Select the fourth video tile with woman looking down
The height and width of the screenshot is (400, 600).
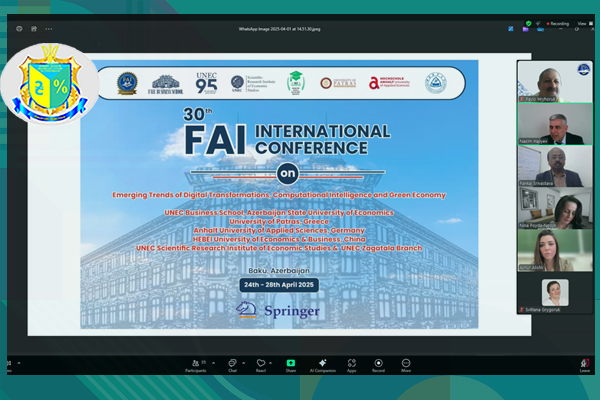coord(555,208)
